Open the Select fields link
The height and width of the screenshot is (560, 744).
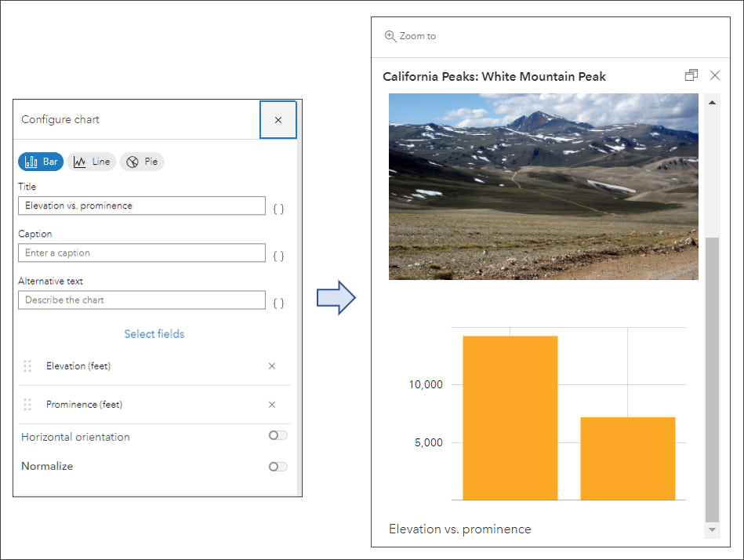point(154,334)
